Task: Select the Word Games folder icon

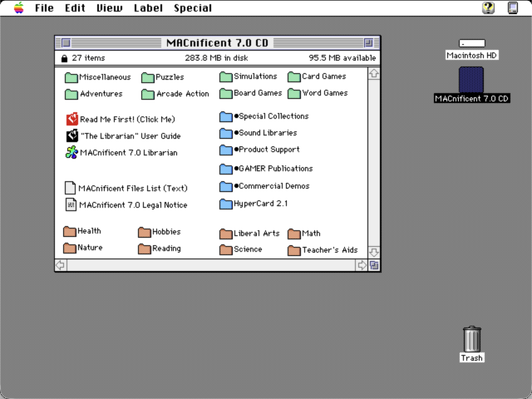Action: click(293, 94)
